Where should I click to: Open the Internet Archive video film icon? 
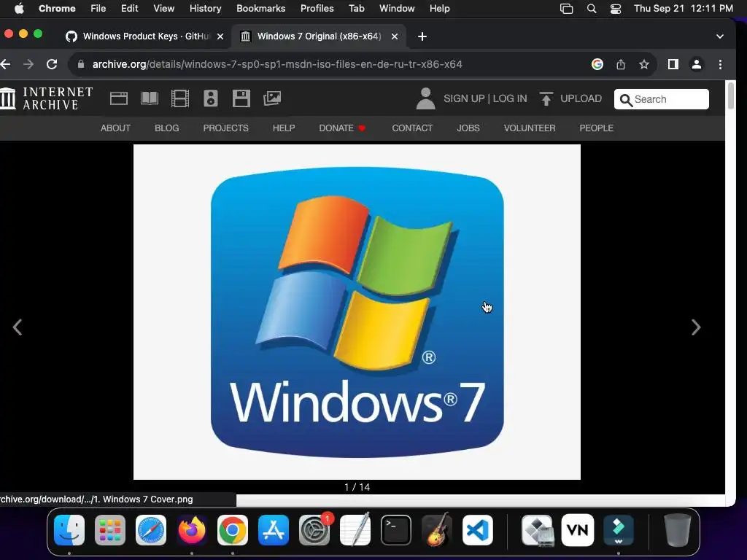click(180, 98)
